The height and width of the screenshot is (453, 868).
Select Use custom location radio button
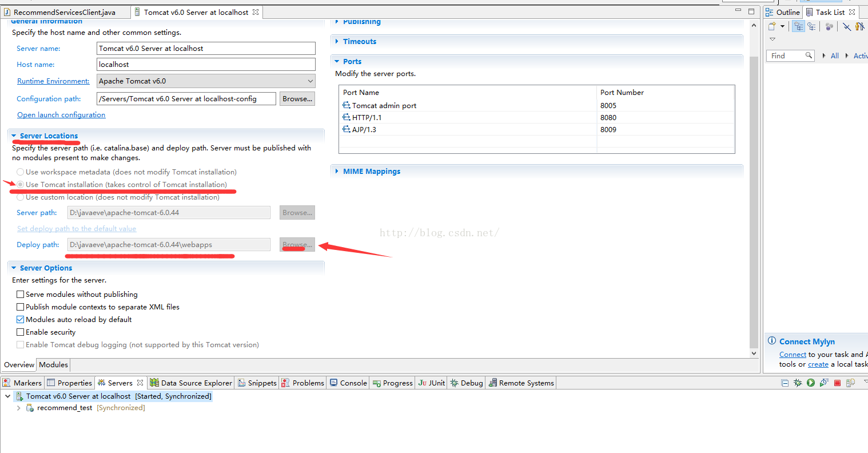21,197
